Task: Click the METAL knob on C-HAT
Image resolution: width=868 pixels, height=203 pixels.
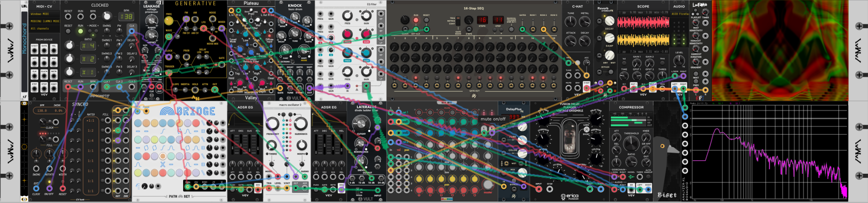Action: click(x=584, y=22)
